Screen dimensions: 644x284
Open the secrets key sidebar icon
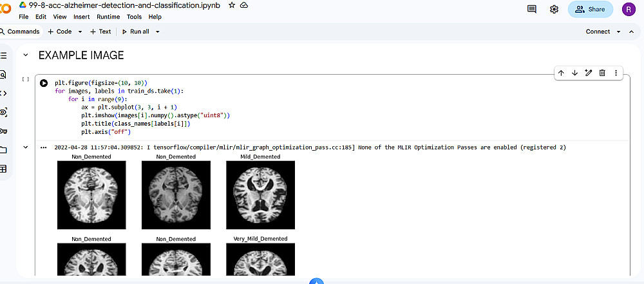(x=3, y=131)
